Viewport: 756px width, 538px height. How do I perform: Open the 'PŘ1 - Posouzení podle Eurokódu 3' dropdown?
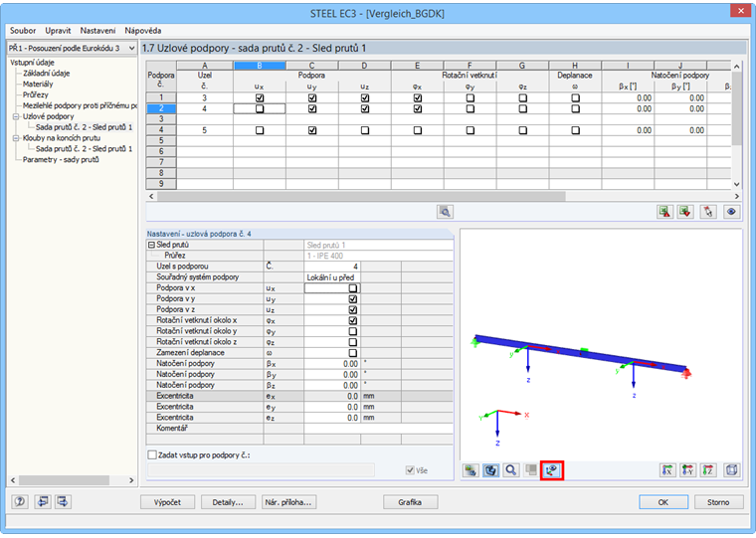[131, 48]
